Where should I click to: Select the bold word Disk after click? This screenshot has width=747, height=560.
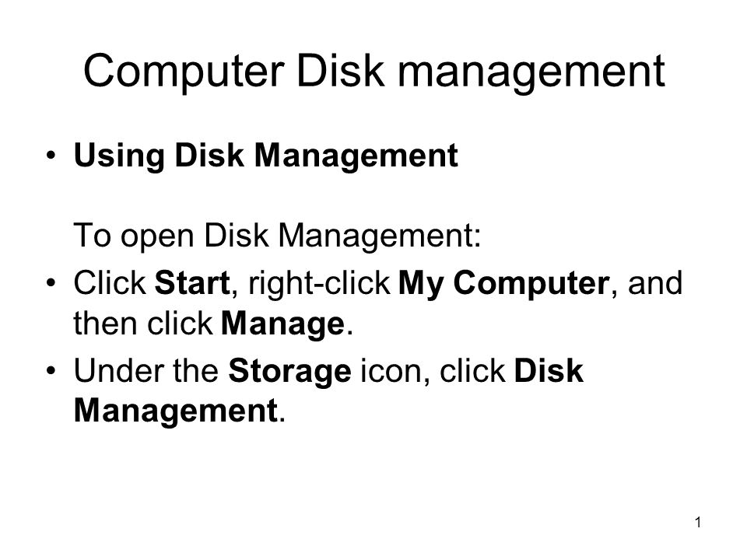pos(549,370)
